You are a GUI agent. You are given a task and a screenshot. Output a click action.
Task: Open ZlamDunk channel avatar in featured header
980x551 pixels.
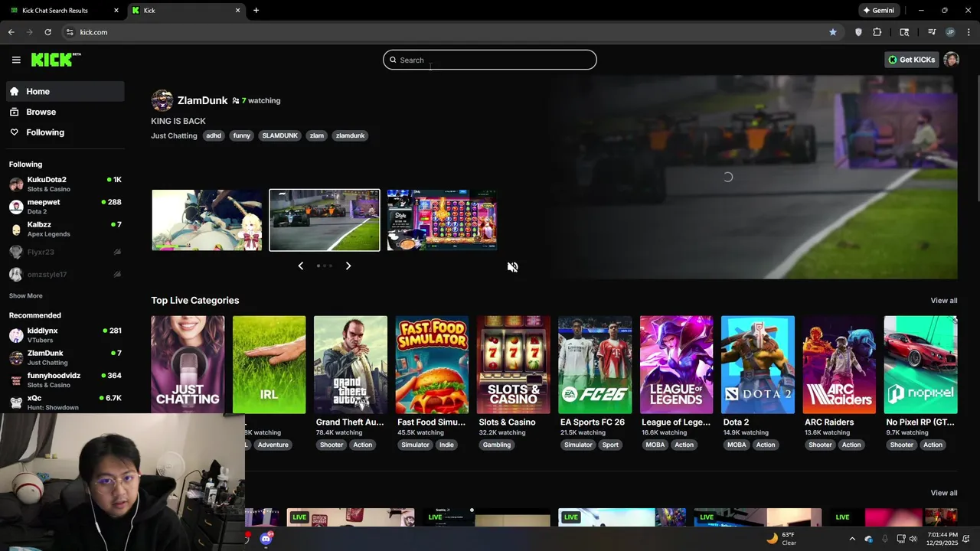click(x=162, y=100)
